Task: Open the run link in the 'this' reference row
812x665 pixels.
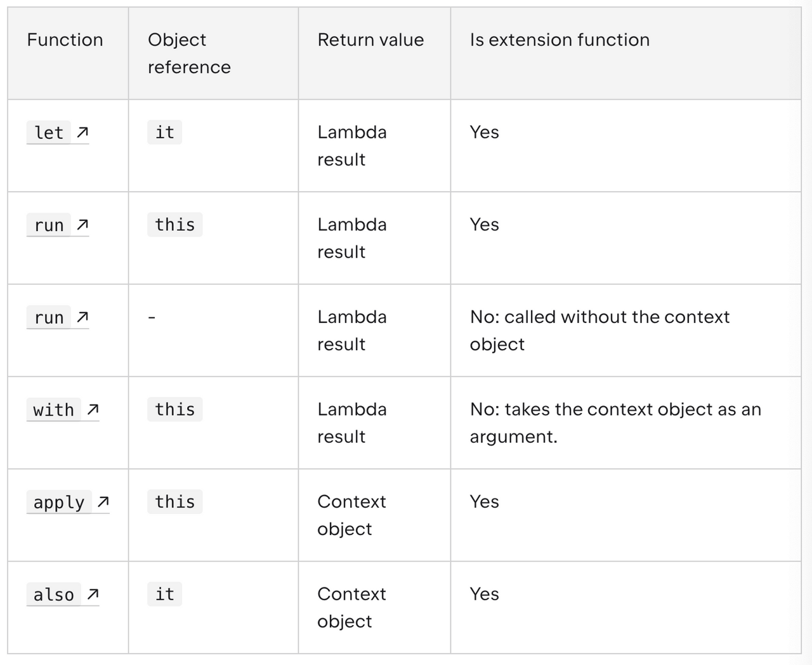Action: pyautogui.click(x=58, y=225)
